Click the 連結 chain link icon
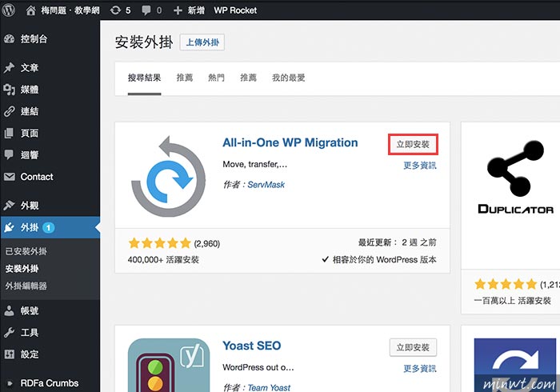The height and width of the screenshot is (392, 560). [x=10, y=111]
